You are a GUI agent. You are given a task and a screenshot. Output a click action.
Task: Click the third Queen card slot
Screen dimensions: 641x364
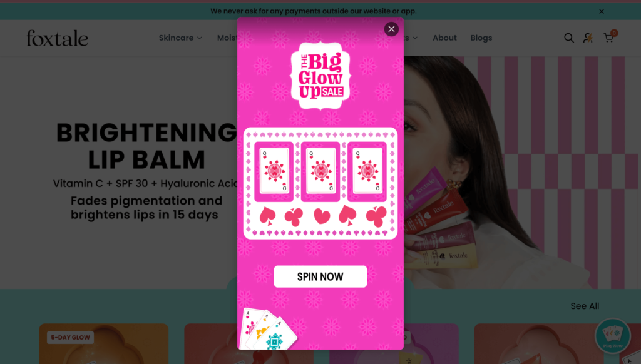tap(367, 171)
